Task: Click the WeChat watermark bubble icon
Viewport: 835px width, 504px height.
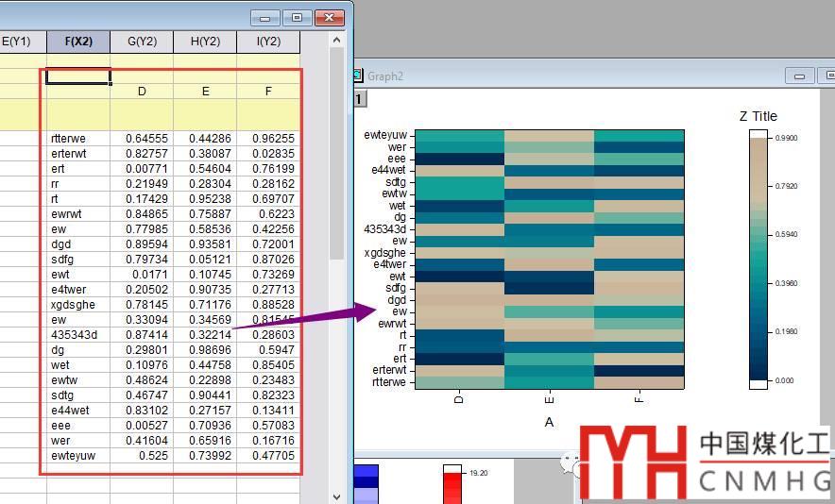Action: [x=571, y=463]
